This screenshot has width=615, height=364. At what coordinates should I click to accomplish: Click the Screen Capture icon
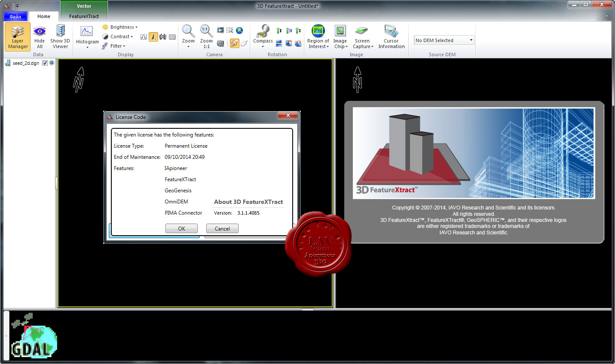pyautogui.click(x=362, y=31)
